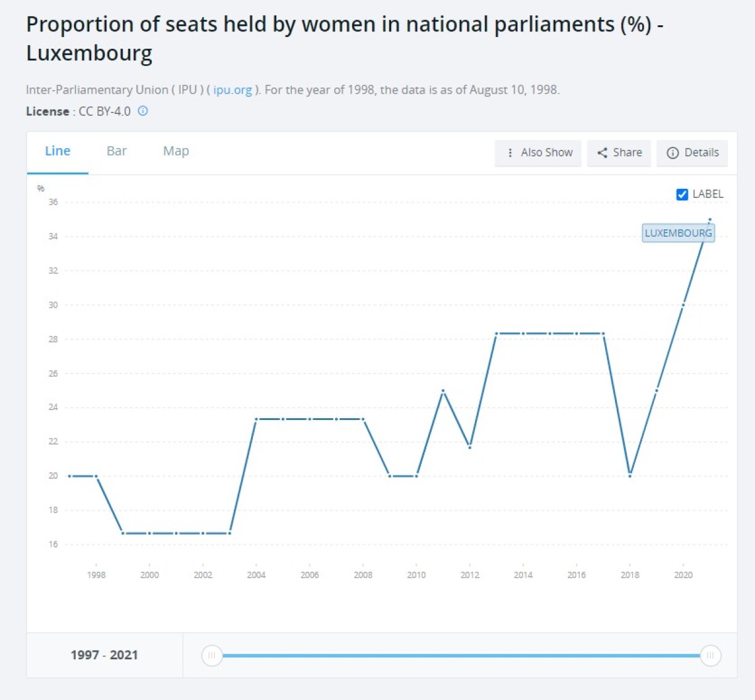Click the left year-range slider handle
Image resolution: width=755 pixels, height=700 pixels.
click(212, 656)
